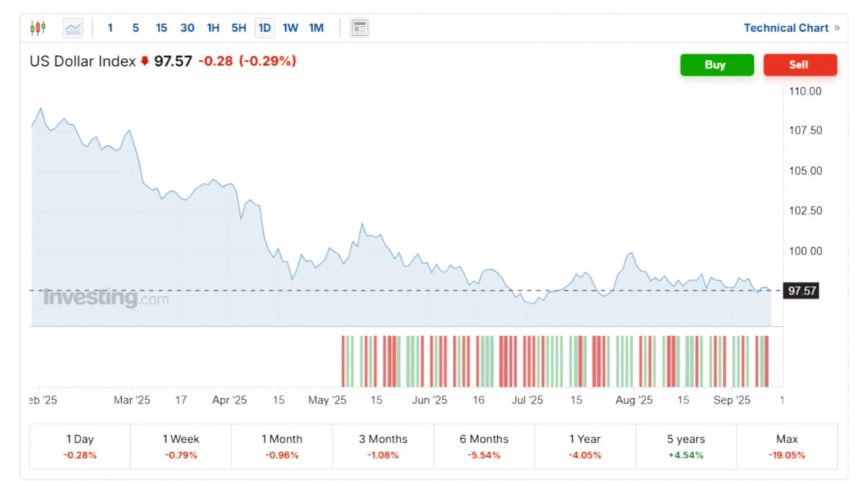Show the 6 Months performance range

(x=484, y=446)
